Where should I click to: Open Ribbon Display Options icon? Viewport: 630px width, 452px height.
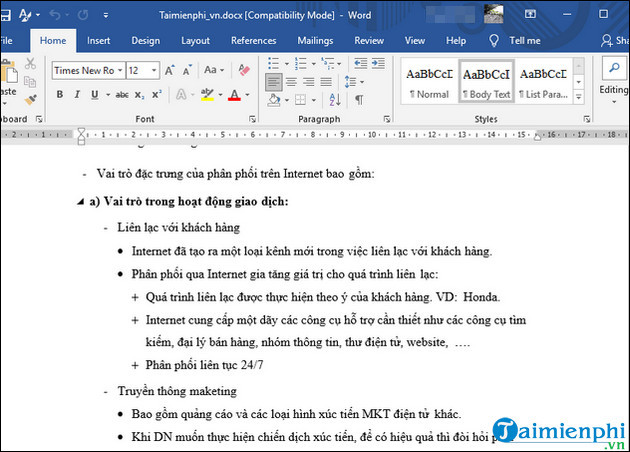tap(530, 14)
